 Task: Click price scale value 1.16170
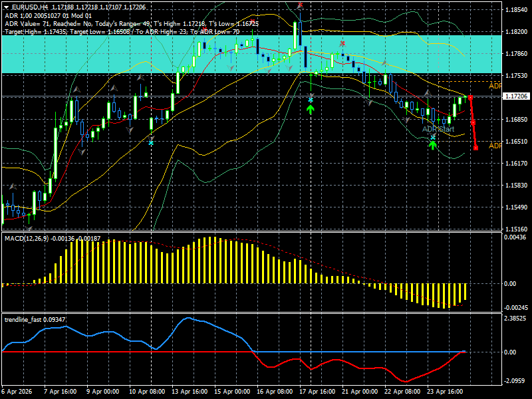pyautogui.click(x=517, y=163)
